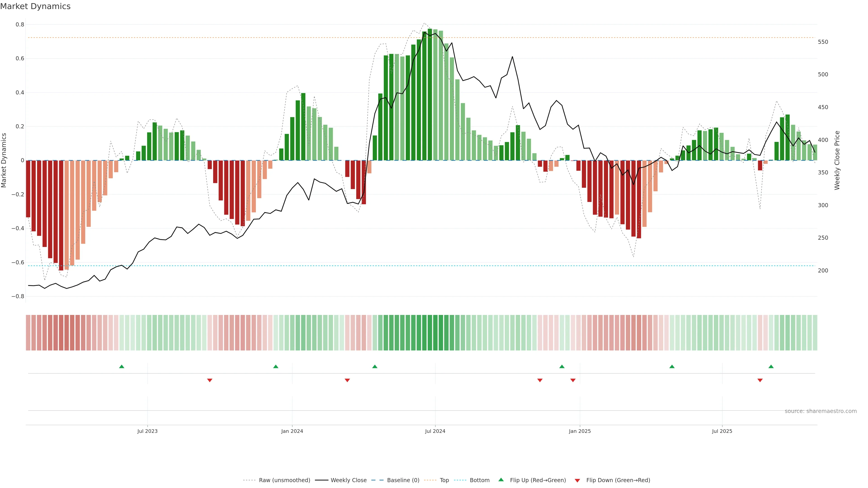Click the Jul 2024 x-axis label
The width and height of the screenshot is (868, 488).
tap(435, 431)
